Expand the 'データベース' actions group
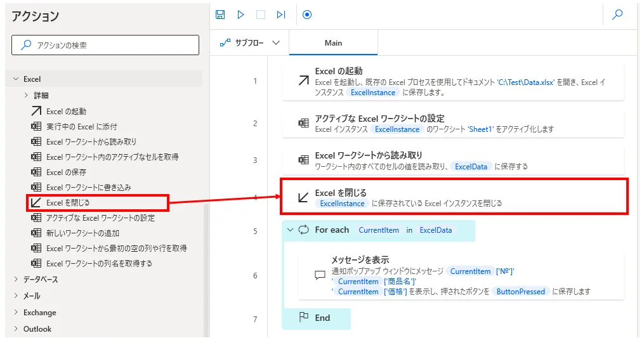 [16, 280]
